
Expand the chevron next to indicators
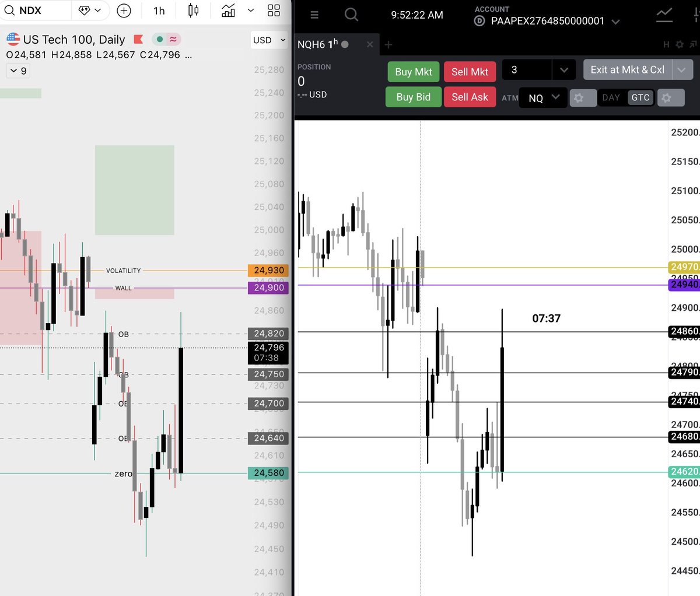coord(251,10)
